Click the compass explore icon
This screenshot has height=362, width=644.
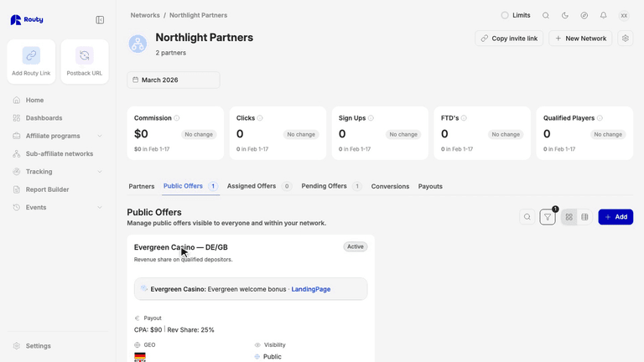[584, 15]
